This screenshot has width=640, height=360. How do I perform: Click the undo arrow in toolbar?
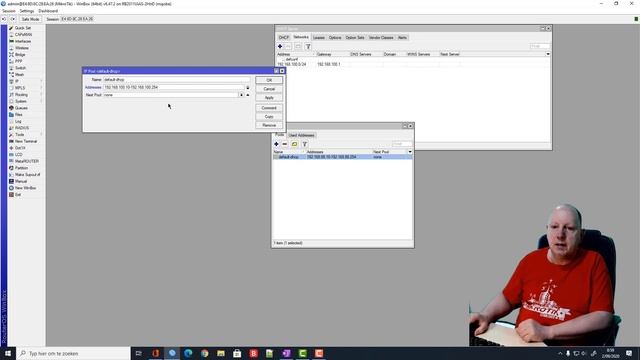4,19
